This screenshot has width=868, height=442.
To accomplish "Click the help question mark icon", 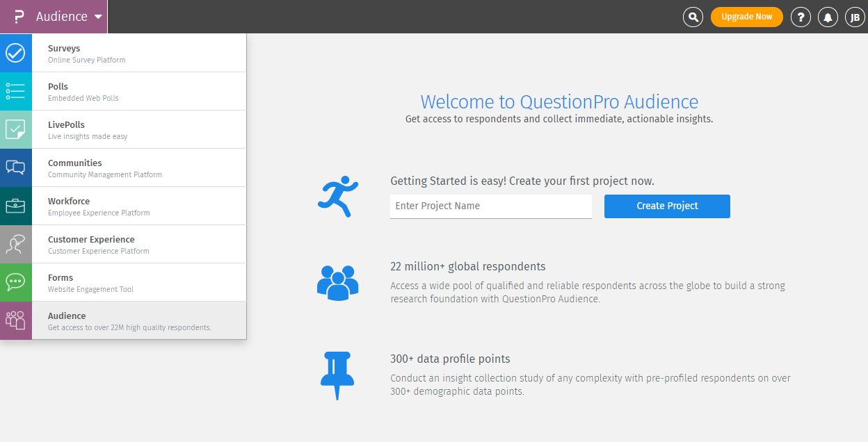I will (x=801, y=17).
